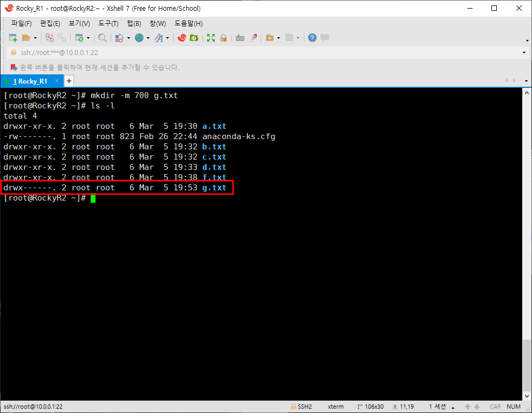Open the 탭(B) menu
Image resolution: width=532 pixels, height=413 pixels.
point(134,23)
